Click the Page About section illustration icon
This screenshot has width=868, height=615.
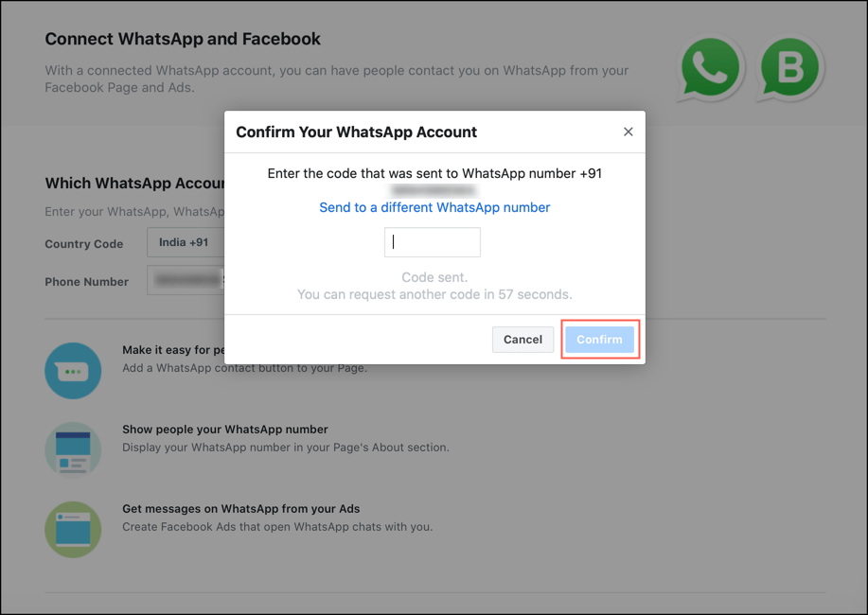73,450
